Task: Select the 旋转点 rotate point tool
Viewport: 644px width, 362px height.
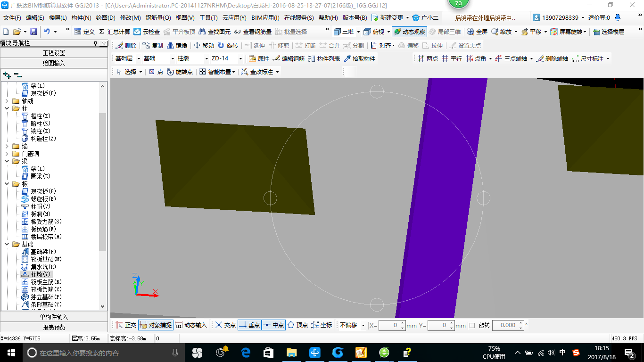Action: tap(180, 72)
